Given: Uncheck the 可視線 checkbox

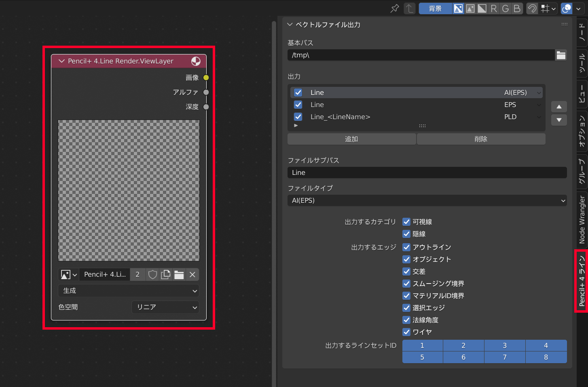Looking at the screenshot, I should pos(406,222).
